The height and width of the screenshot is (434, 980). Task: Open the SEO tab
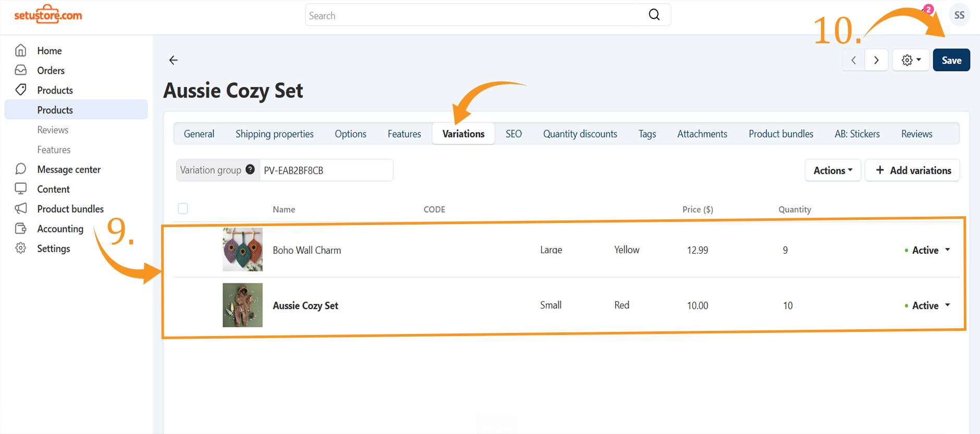pyautogui.click(x=513, y=134)
